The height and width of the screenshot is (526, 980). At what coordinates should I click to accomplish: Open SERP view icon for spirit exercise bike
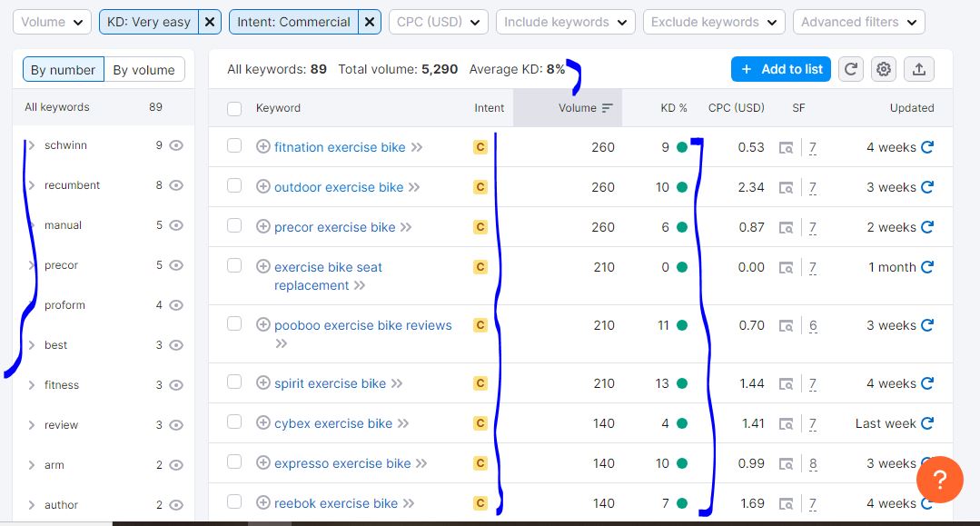tap(786, 384)
